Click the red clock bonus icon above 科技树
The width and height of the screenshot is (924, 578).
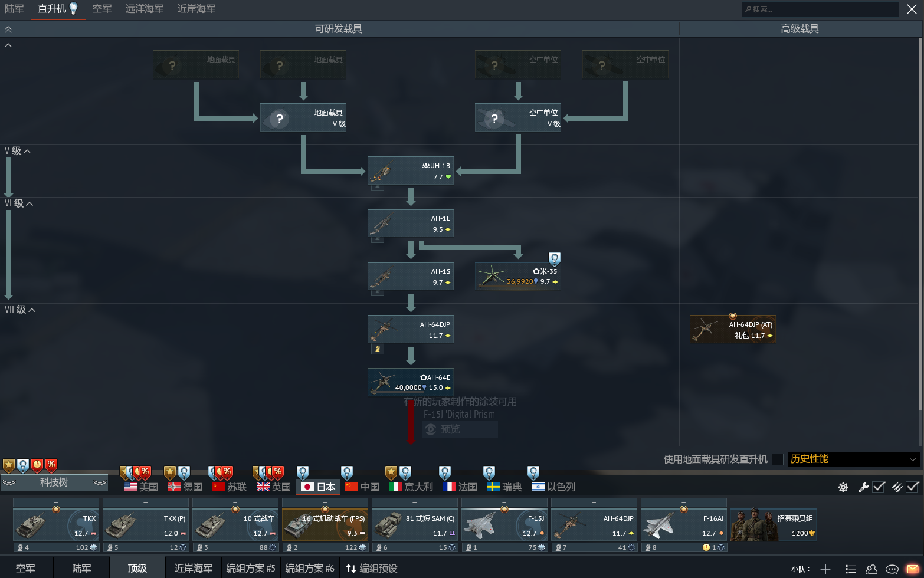37,466
